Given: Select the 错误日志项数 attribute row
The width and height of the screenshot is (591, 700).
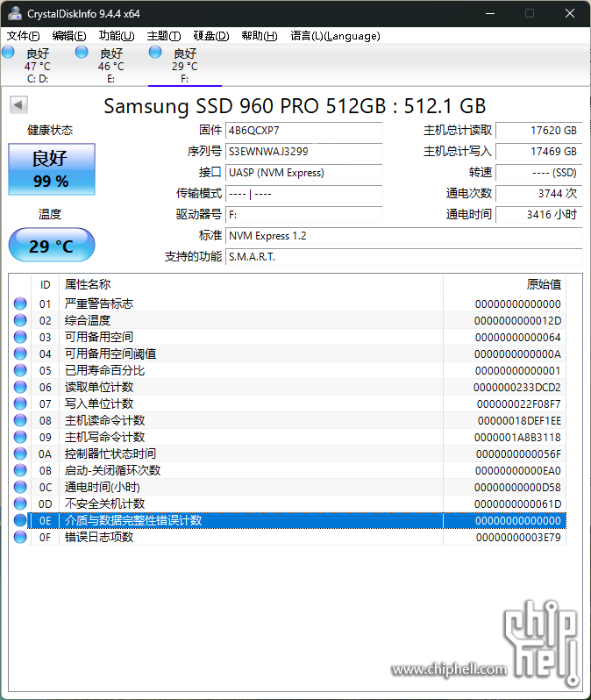Looking at the screenshot, I should (x=288, y=537).
